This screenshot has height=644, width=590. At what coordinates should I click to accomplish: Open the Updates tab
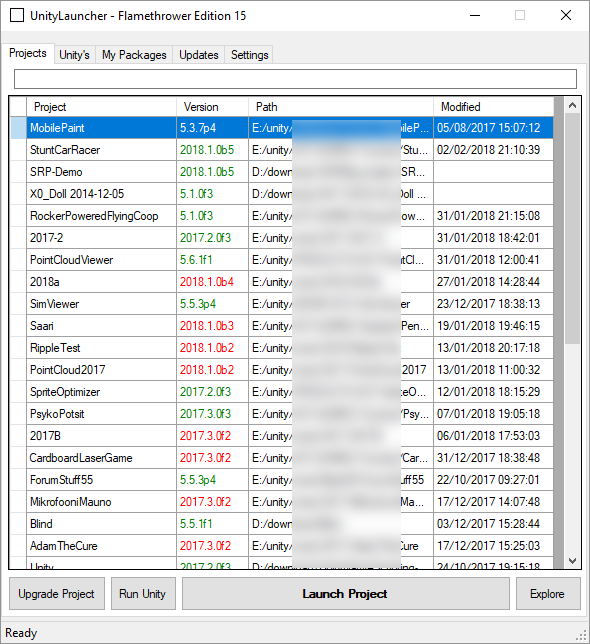199,55
